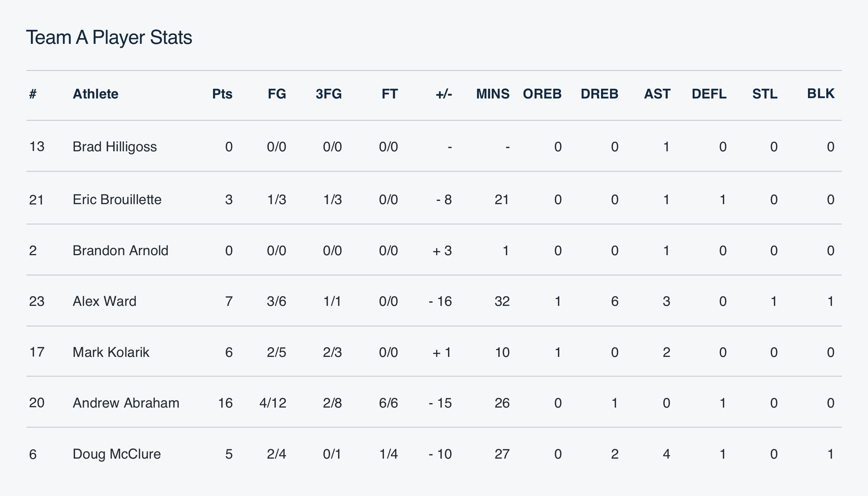
Task: Click the DREB column header
Action: pyautogui.click(x=599, y=94)
